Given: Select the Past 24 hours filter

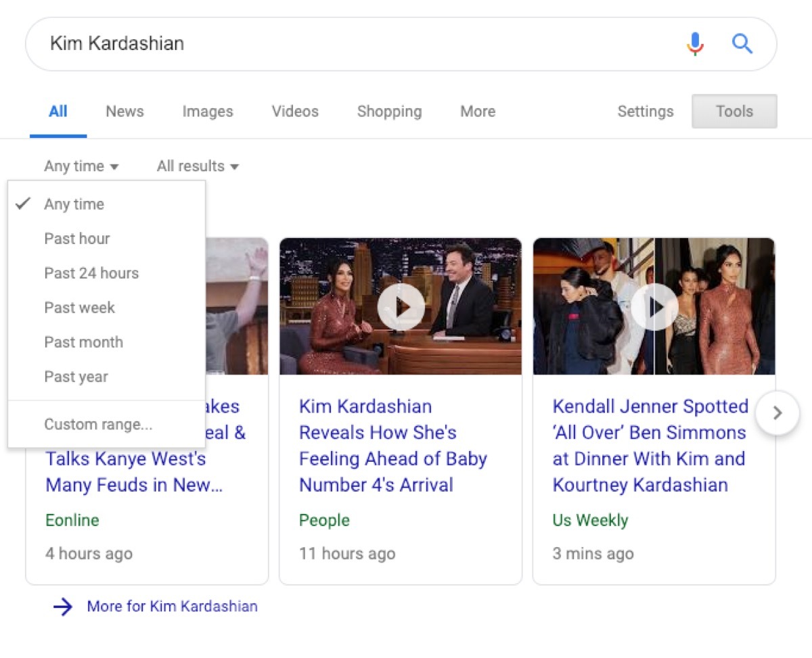Looking at the screenshot, I should tap(91, 273).
